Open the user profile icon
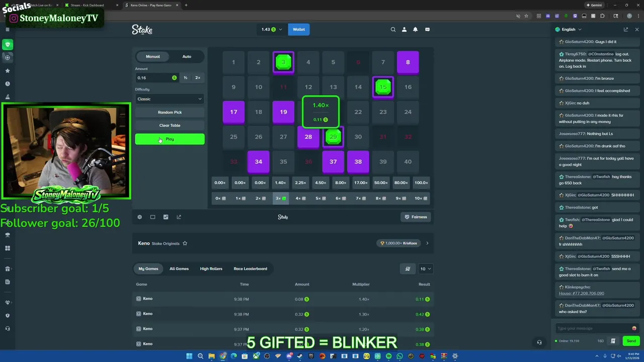644x362 pixels. [404, 30]
